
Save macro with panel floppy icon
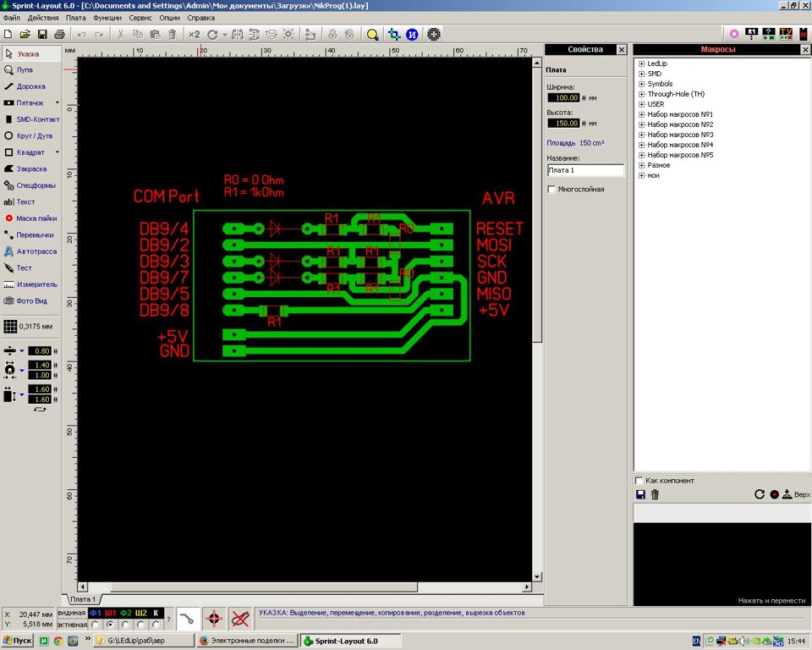[x=640, y=494]
